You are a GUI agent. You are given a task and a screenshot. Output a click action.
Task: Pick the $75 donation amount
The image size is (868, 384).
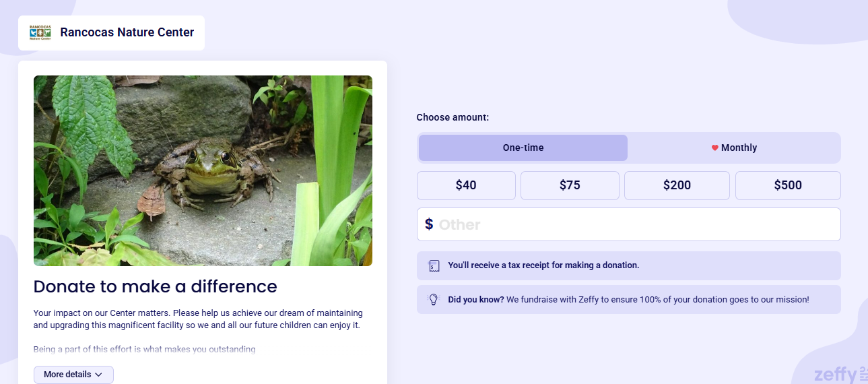click(570, 185)
